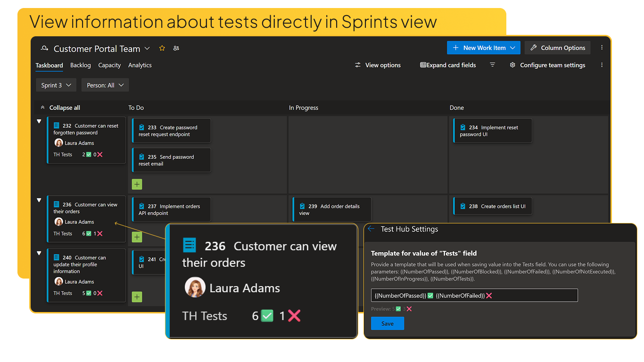644x362 pixels.
Task: Click Save in Test Hub Settings
Action: point(387,323)
